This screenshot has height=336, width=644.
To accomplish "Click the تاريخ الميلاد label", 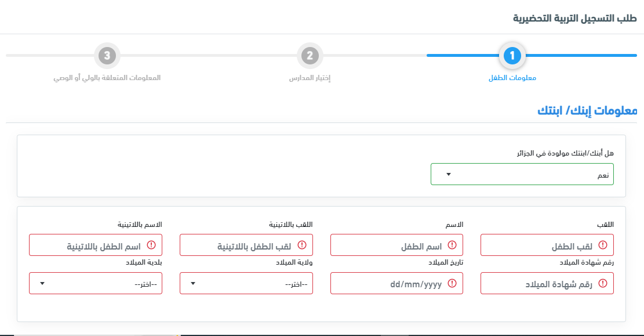I will tap(446, 262).
